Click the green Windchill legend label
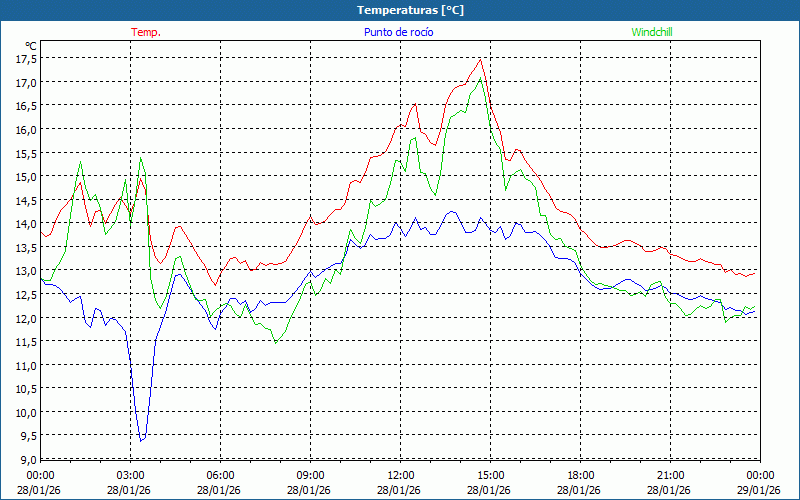 coord(652,32)
